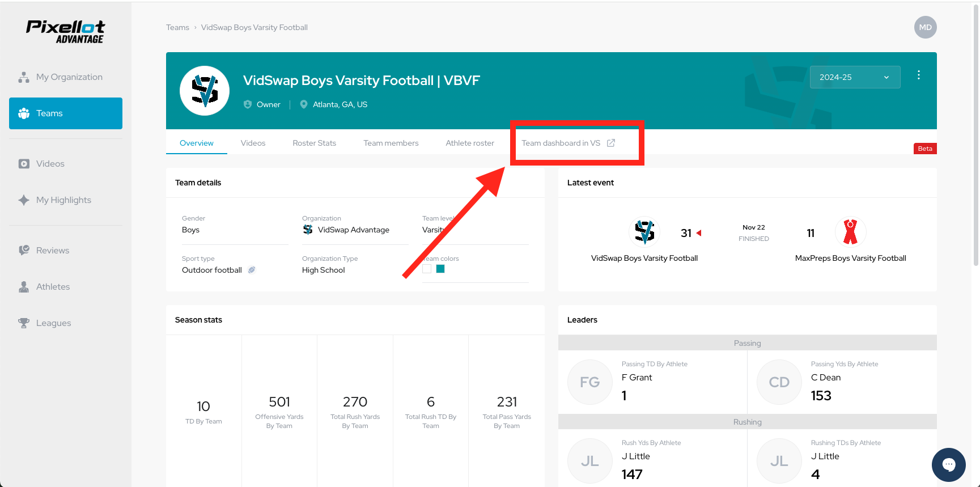Screen dimensions: 980x487
Task: Click the Pixellot Advantage logo
Action: (x=65, y=32)
